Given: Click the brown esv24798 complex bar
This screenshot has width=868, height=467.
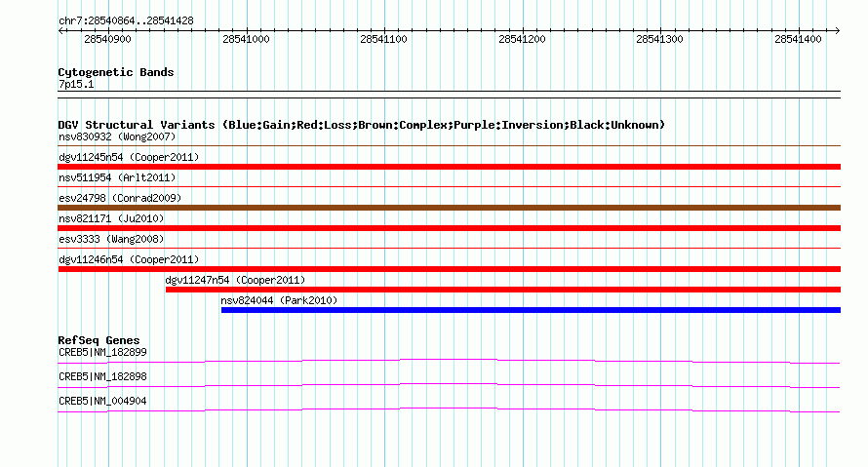Looking at the screenshot, I should click(449, 208).
